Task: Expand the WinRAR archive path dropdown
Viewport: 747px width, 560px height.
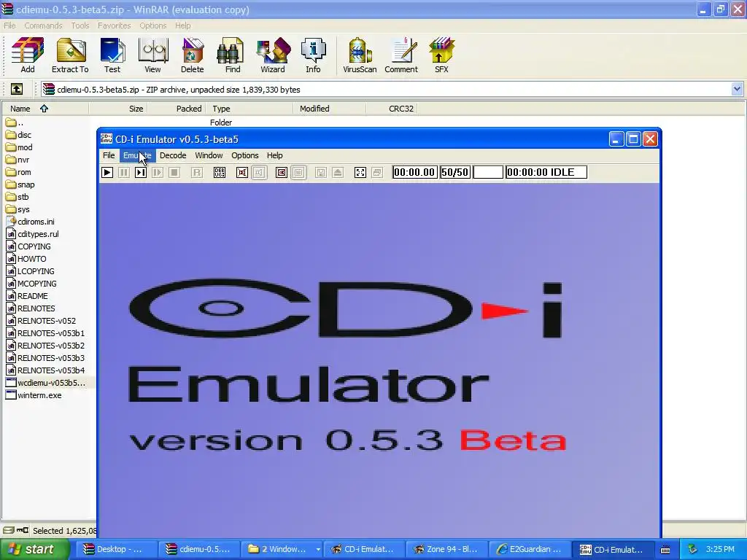Action: point(737,89)
